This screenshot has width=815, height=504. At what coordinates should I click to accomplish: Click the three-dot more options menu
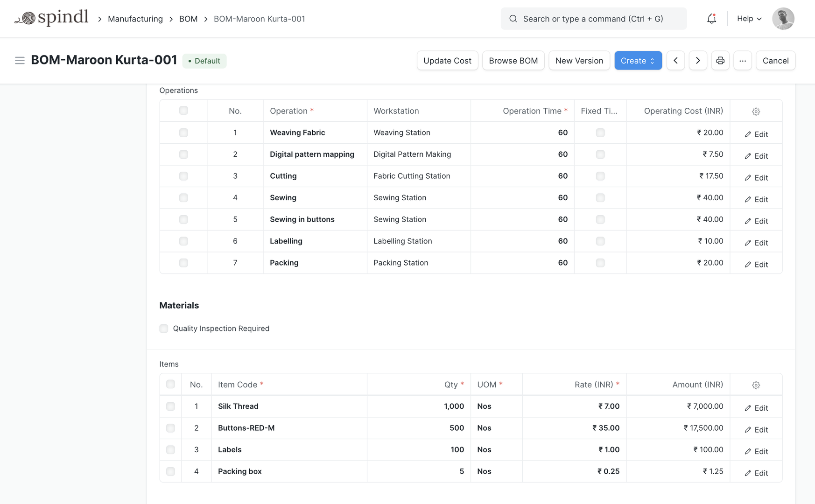pos(743,61)
